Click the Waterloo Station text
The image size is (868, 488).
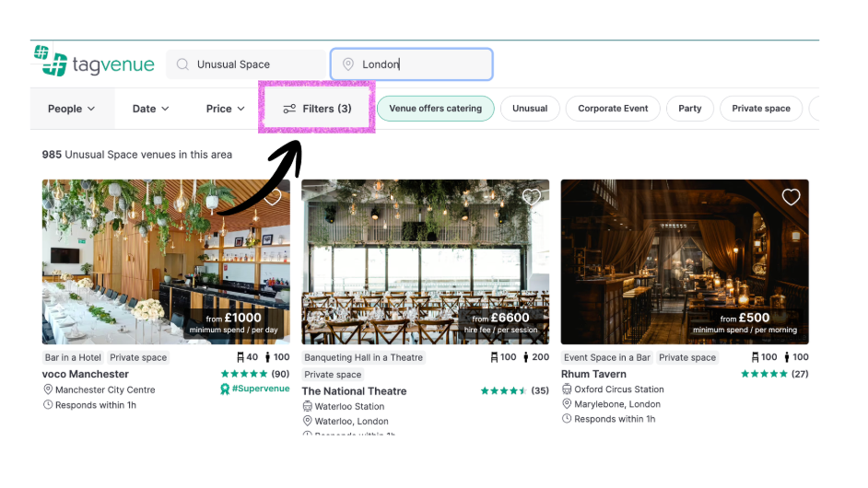point(349,406)
